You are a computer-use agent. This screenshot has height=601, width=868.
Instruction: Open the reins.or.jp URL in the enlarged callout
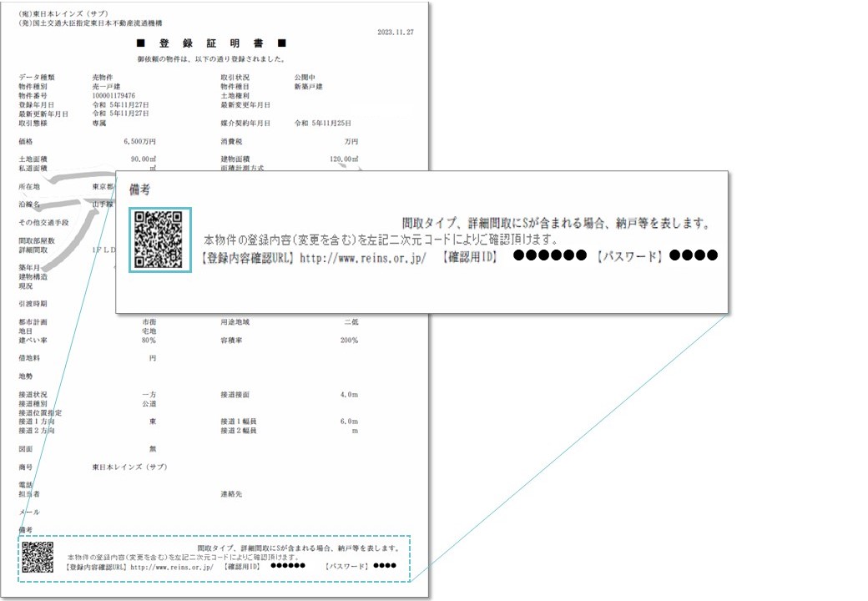[x=362, y=258]
